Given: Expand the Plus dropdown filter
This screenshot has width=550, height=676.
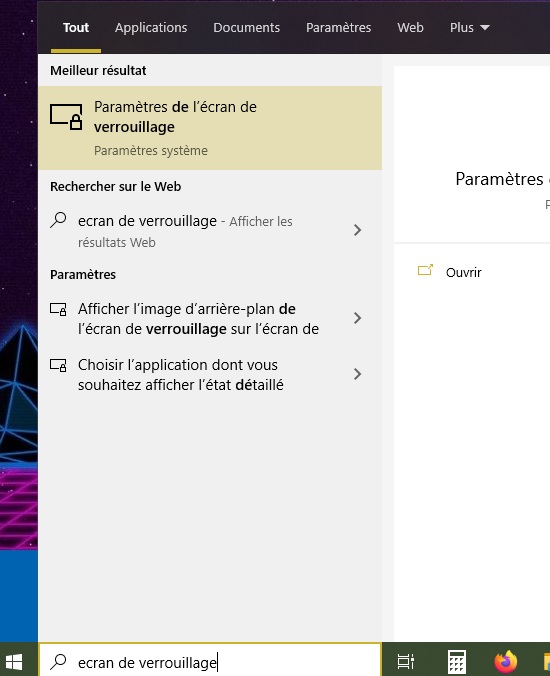Looking at the screenshot, I should (469, 28).
